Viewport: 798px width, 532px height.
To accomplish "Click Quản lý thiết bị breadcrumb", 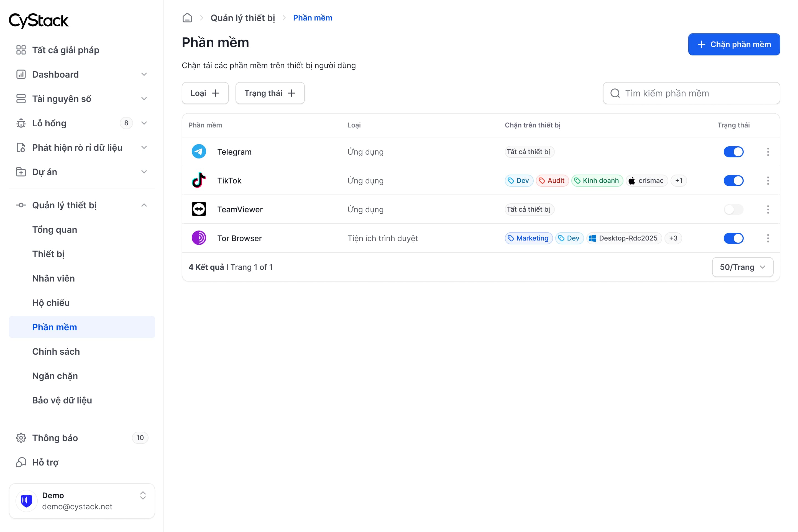I will pos(243,18).
